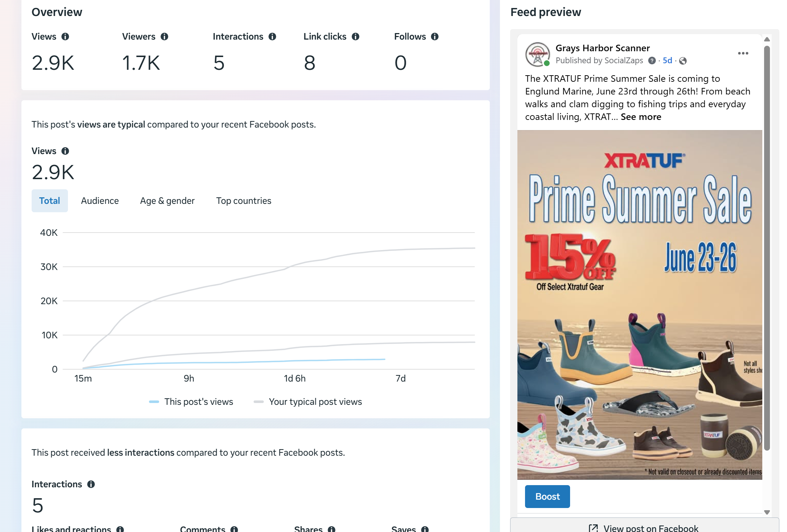Click the Follows count of 0
787x532 pixels.
click(x=400, y=63)
